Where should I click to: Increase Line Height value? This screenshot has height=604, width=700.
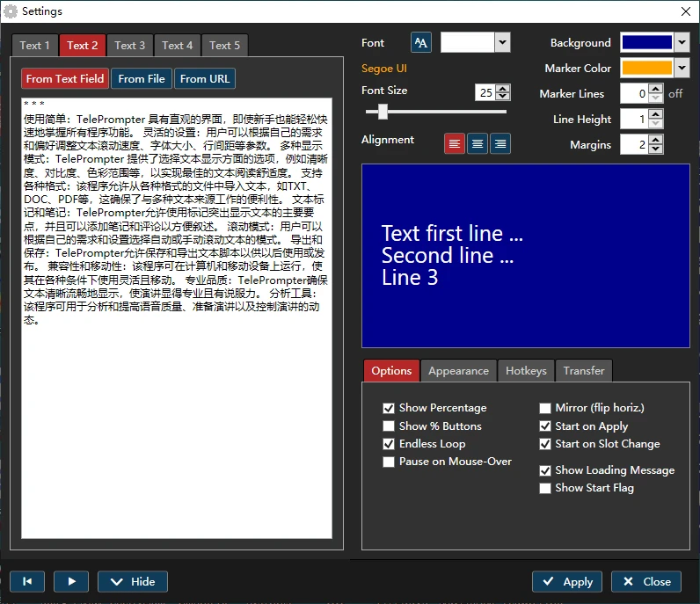point(655,115)
